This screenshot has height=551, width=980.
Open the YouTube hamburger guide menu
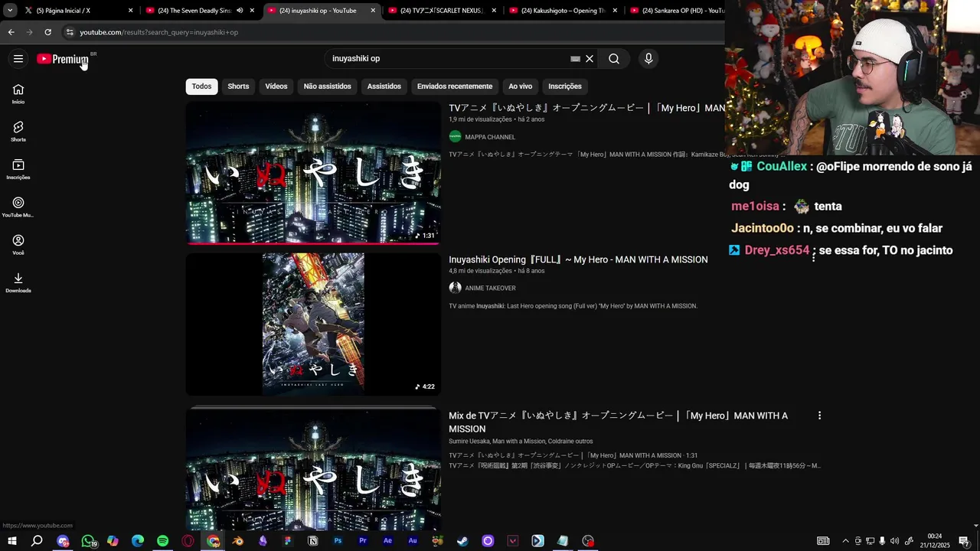click(x=18, y=59)
